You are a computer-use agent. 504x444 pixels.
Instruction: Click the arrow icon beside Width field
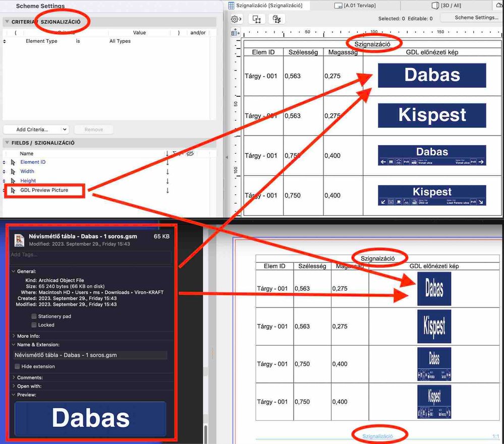point(13,171)
